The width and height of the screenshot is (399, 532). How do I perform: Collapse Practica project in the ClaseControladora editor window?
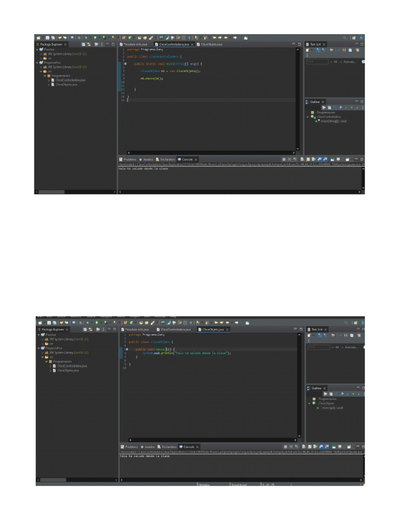pos(37,49)
